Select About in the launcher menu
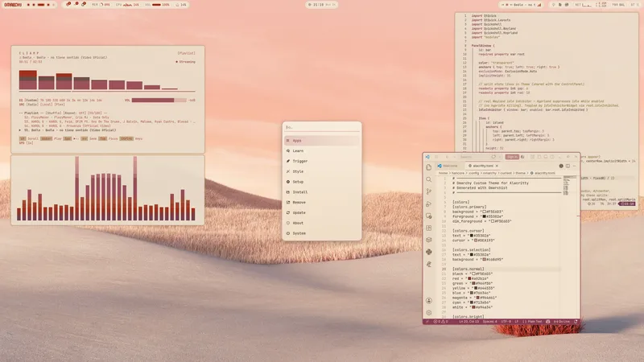Image resolution: width=644 pixels, height=362 pixels. click(321, 223)
